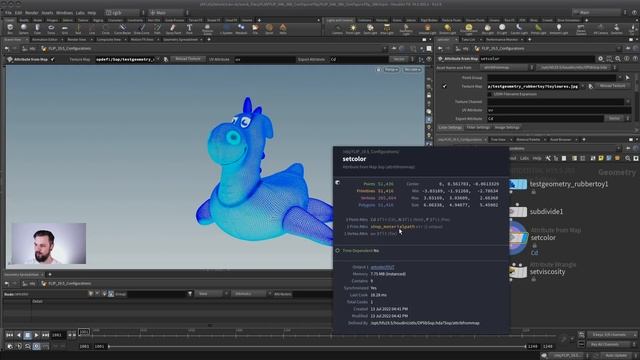The width and height of the screenshot is (640, 360).
Task: Select the Sky Light shelf tool
Action: 487,29
